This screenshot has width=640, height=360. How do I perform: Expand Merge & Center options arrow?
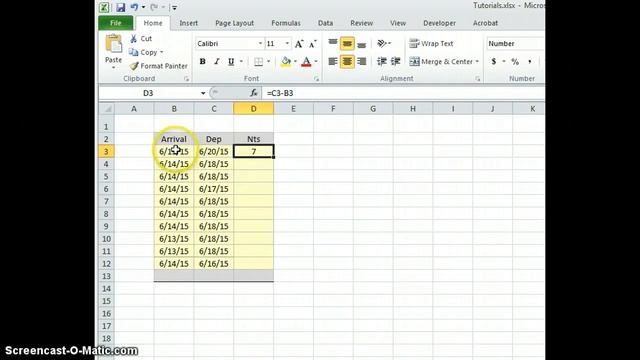[x=477, y=62]
